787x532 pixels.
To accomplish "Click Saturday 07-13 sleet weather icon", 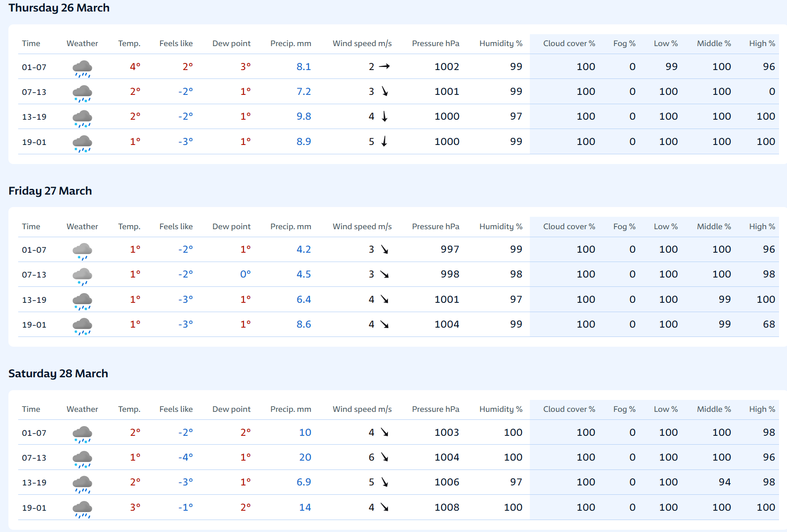I will pyautogui.click(x=82, y=459).
